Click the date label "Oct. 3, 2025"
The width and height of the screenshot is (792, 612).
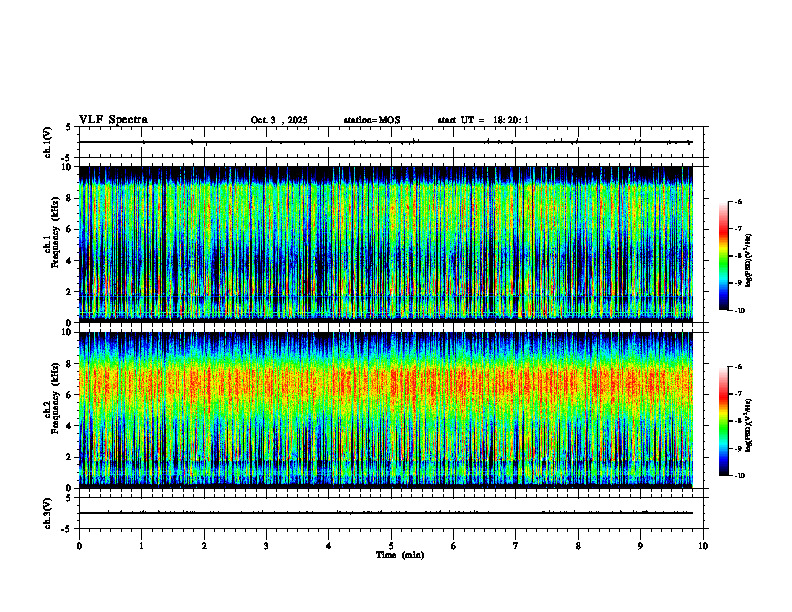[279, 120]
